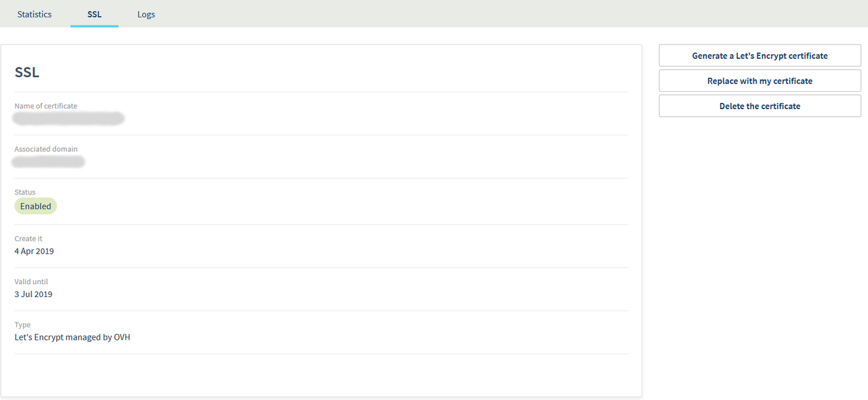
Task: Click Delete the certificate
Action: point(759,105)
